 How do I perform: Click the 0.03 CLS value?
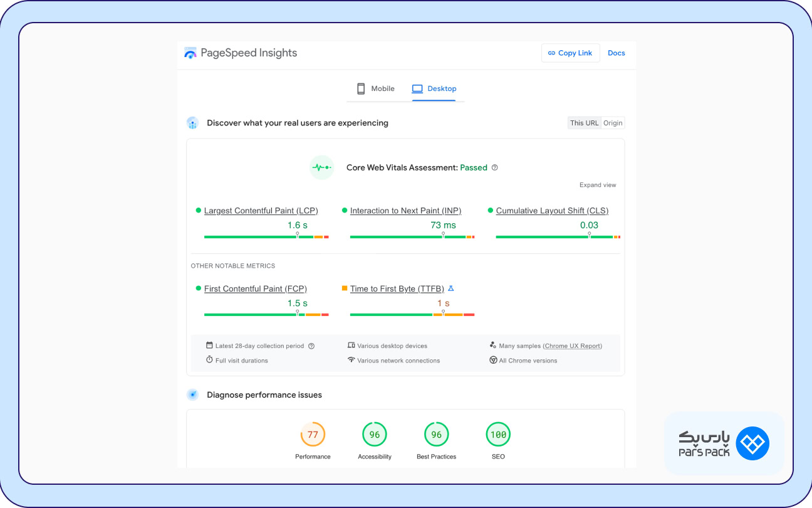pyautogui.click(x=589, y=225)
